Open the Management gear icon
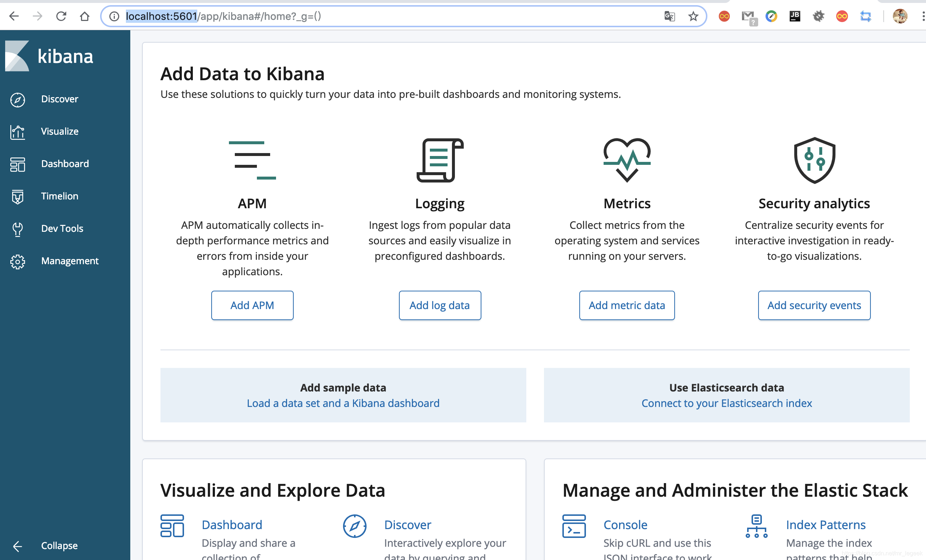The width and height of the screenshot is (926, 560). tap(17, 261)
